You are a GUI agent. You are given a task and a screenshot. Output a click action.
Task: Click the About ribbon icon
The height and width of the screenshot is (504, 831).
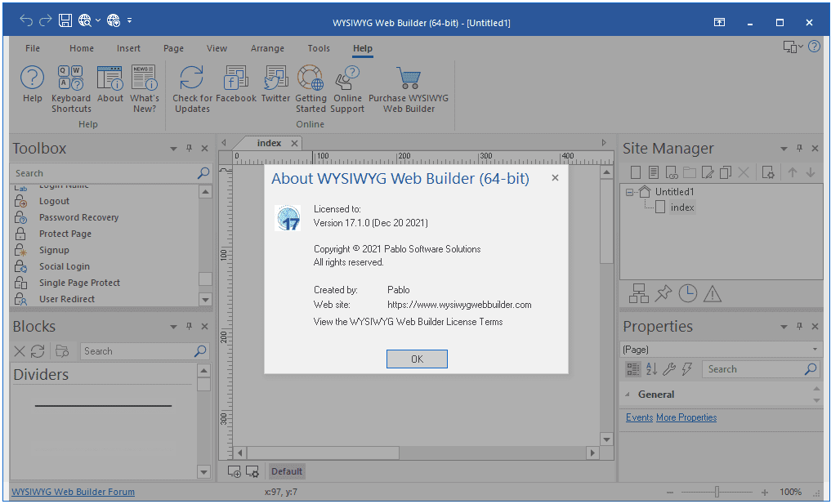[x=109, y=84]
